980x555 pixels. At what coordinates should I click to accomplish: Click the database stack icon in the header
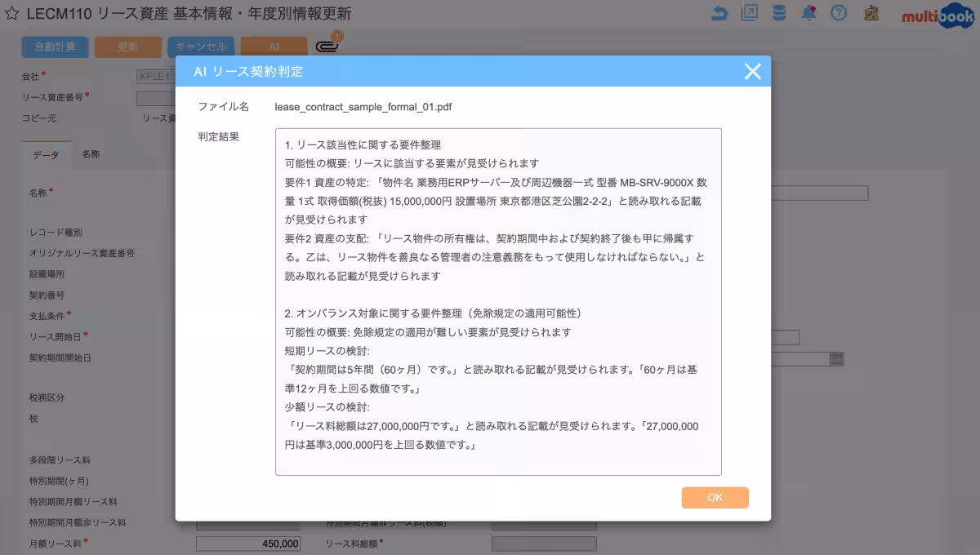pyautogui.click(x=779, y=13)
